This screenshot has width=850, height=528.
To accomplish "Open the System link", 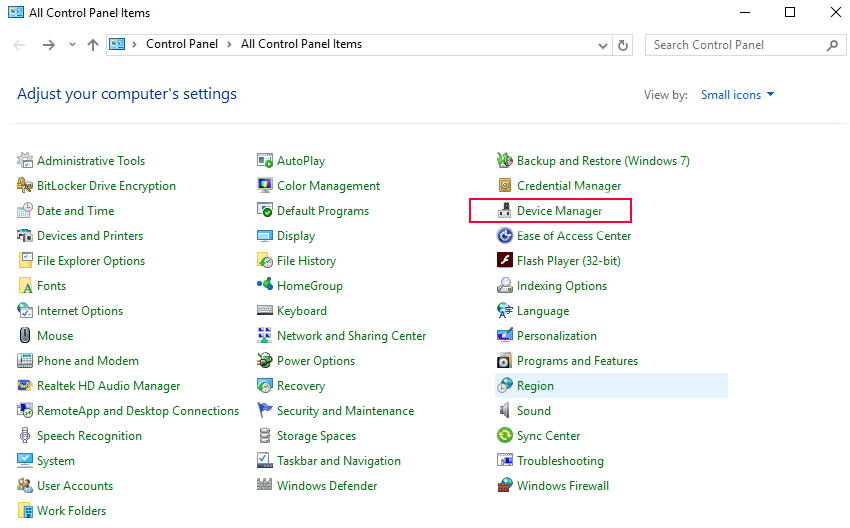I will (x=56, y=461).
